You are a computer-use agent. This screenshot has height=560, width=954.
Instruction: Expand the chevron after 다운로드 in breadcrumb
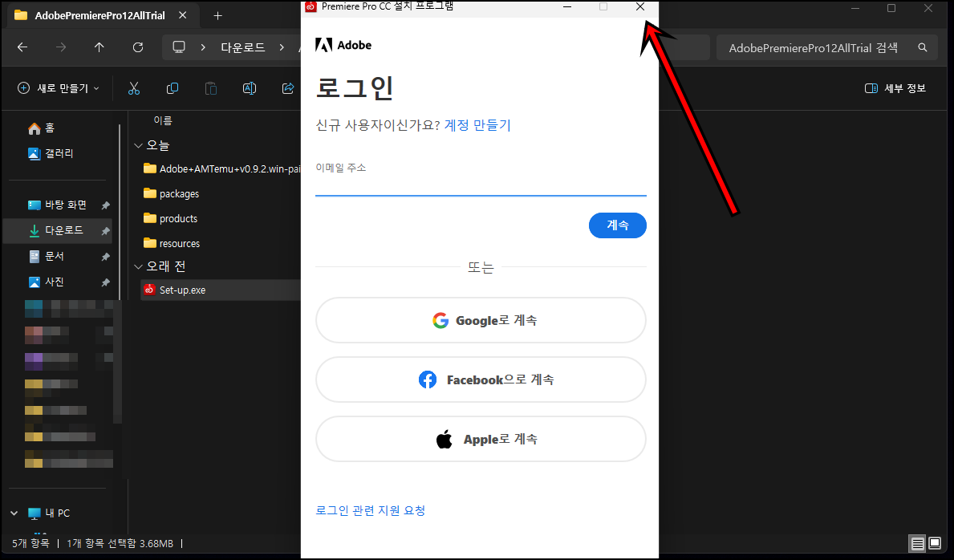point(281,47)
